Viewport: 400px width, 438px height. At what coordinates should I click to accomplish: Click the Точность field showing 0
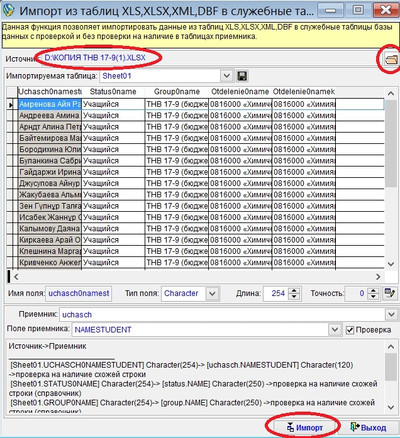[357, 294]
